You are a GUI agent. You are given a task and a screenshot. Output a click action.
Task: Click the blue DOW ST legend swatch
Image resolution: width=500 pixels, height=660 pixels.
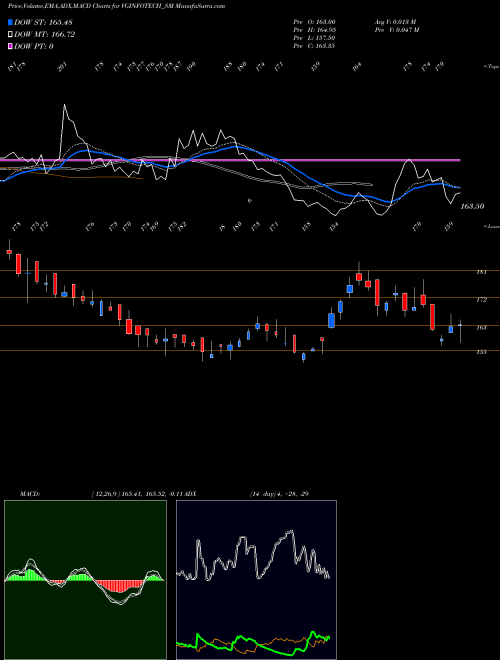pos(10,22)
